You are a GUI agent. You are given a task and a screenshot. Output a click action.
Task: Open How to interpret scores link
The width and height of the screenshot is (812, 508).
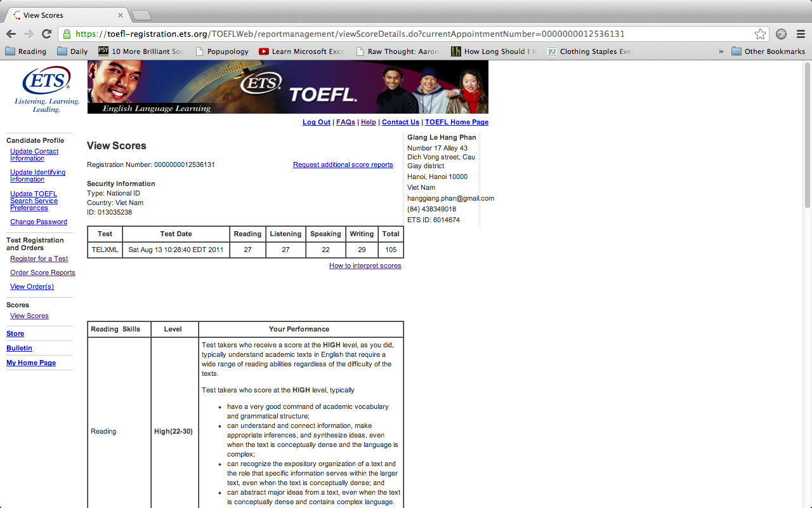pos(365,265)
